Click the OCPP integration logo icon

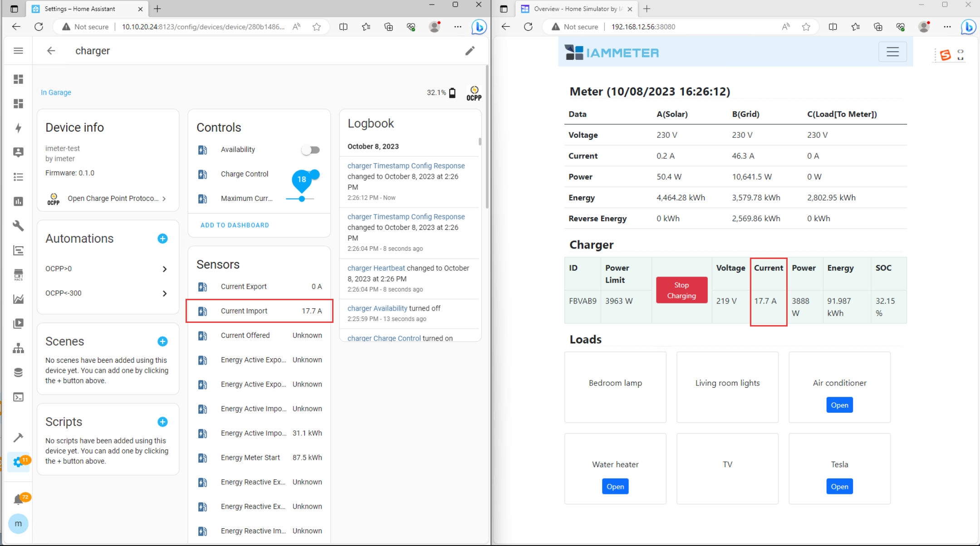474,93
